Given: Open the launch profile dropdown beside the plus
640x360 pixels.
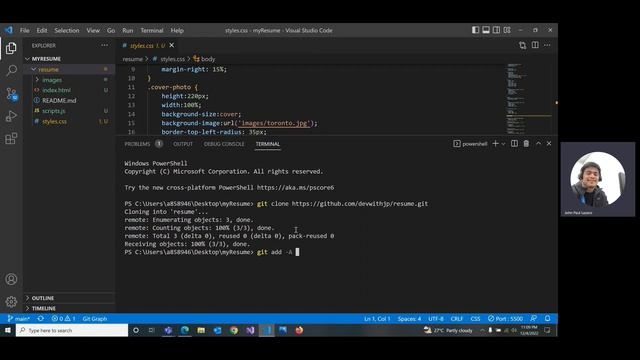Looking at the screenshot, I should click(503, 144).
